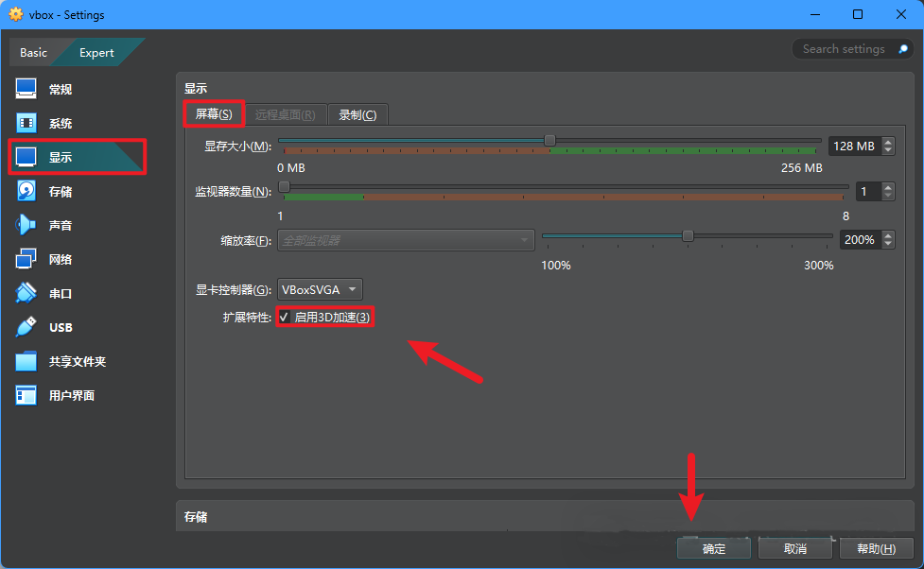Click the 扩展特性 label
This screenshot has height=569, width=924.
click(x=247, y=318)
